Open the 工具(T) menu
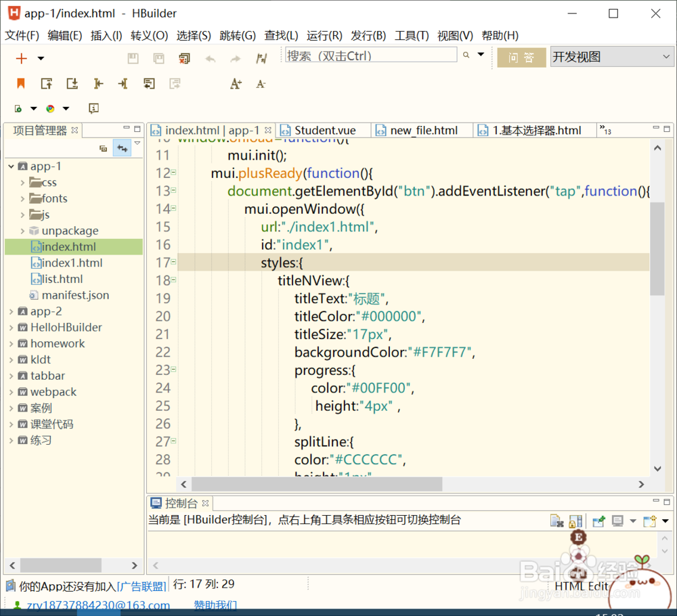 click(412, 35)
